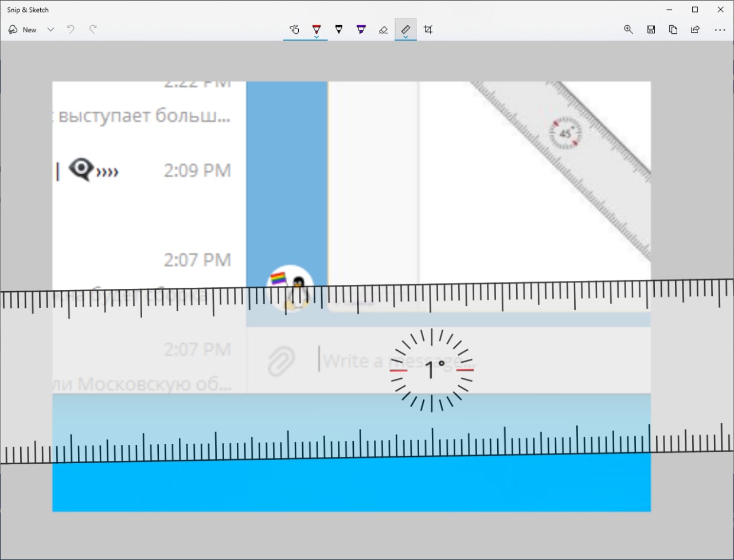Click the 1° angle dial on ruler

431,370
